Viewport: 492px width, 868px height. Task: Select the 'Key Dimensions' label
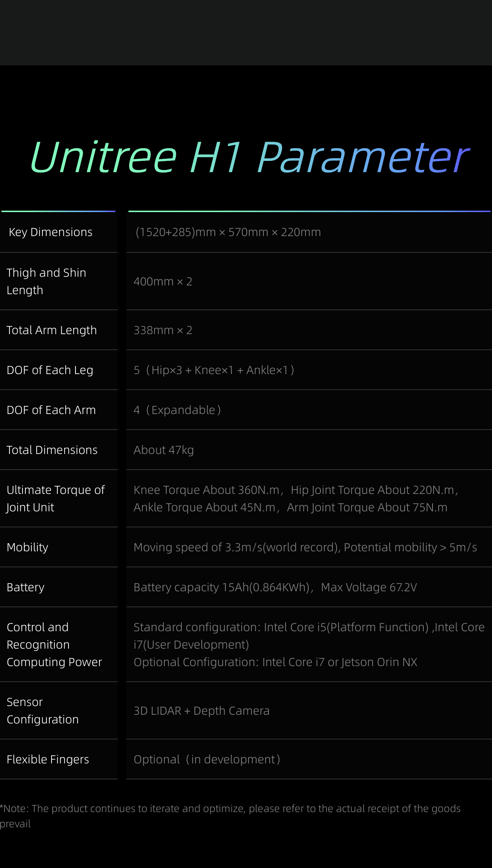click(x=50, y=232)
